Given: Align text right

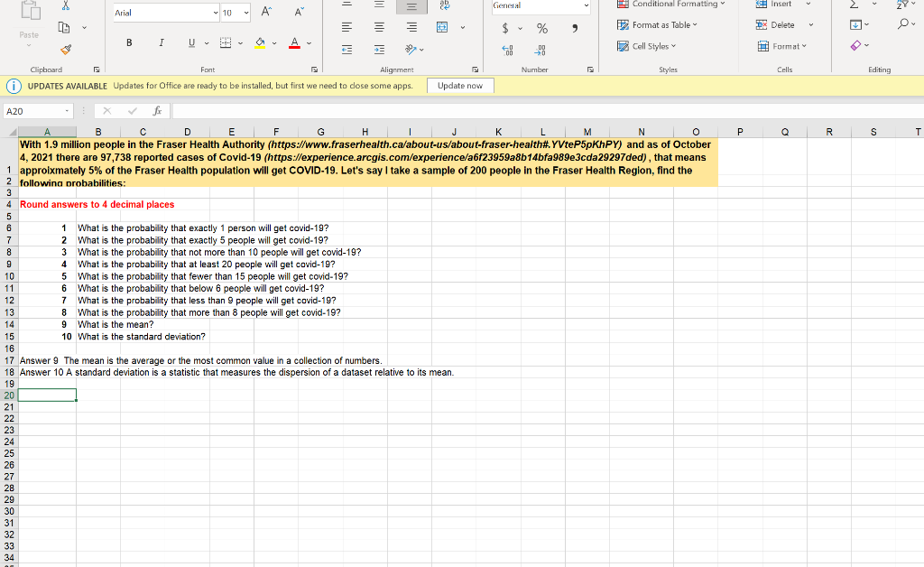Looking at the screenshot, I should [x=411, y=27].
